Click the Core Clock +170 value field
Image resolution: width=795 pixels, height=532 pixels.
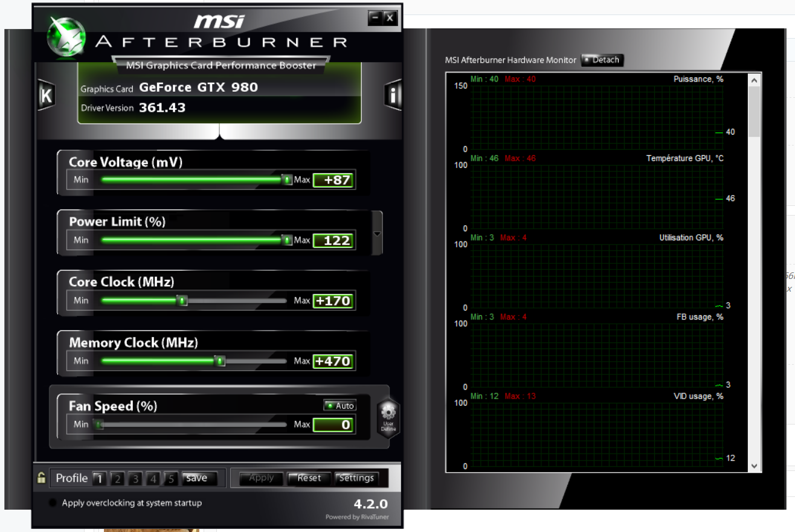pyautogui.click(x=333, y=301)
